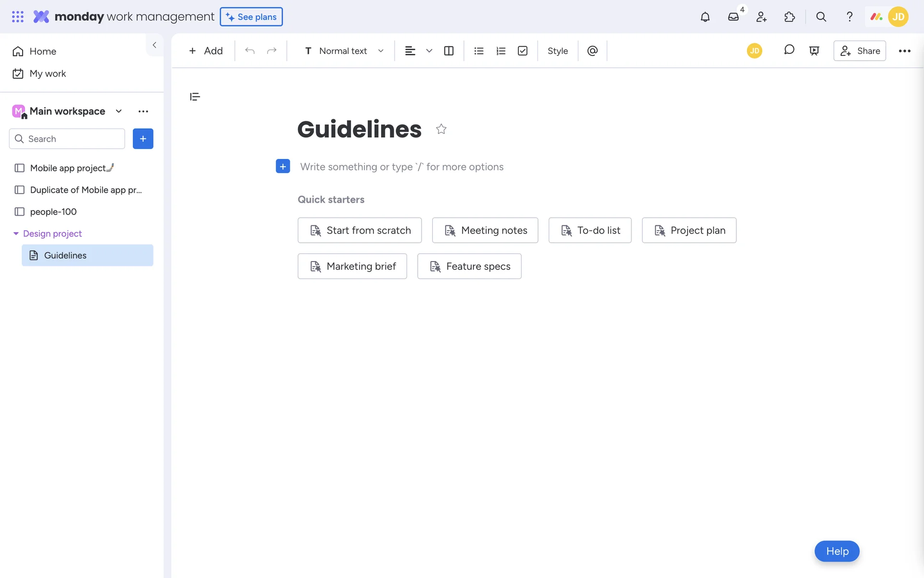Open the document comments icon
The width and height of the screenshot is (924, 578).
point(789,50)
